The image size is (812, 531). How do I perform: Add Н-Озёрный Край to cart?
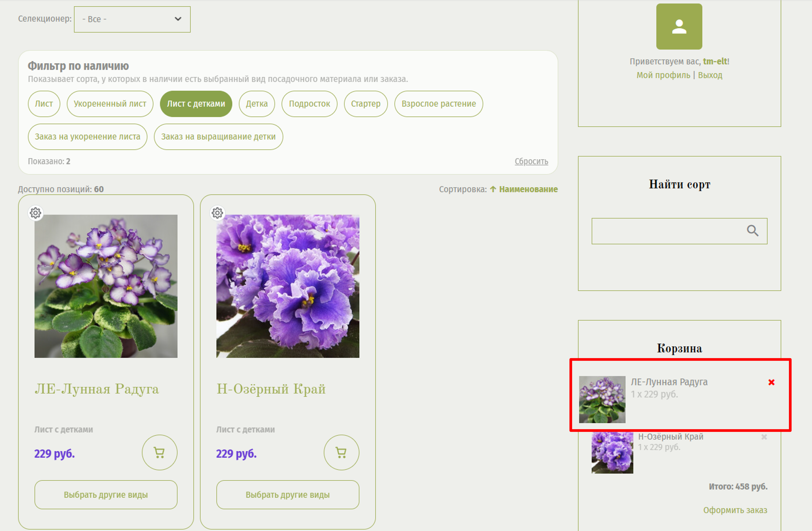(341, 453)
